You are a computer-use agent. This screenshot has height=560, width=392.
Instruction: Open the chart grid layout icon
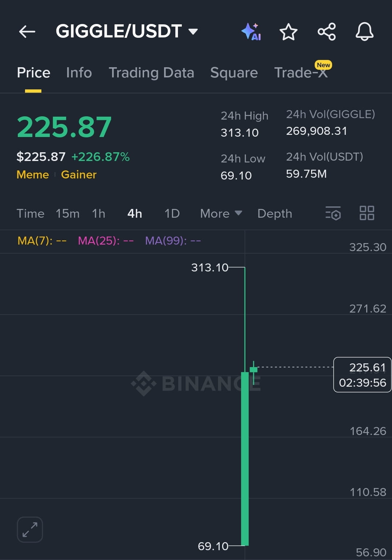point(367,213)
